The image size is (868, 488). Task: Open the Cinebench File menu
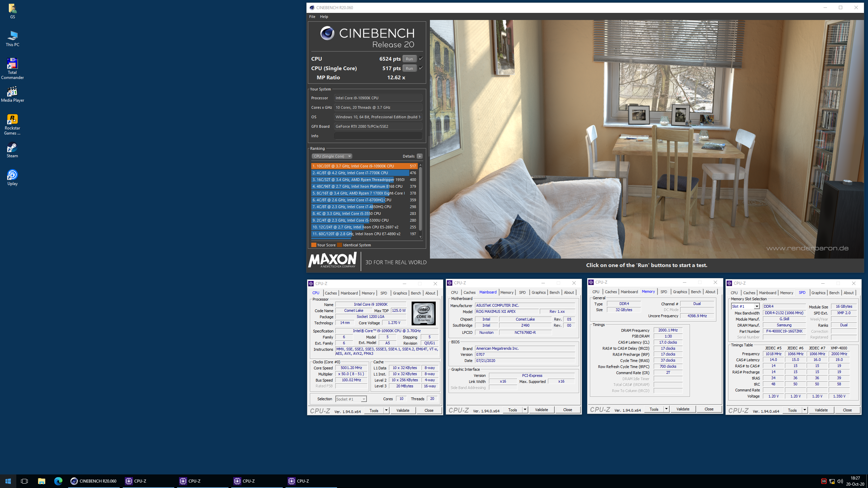click(312, 17)
